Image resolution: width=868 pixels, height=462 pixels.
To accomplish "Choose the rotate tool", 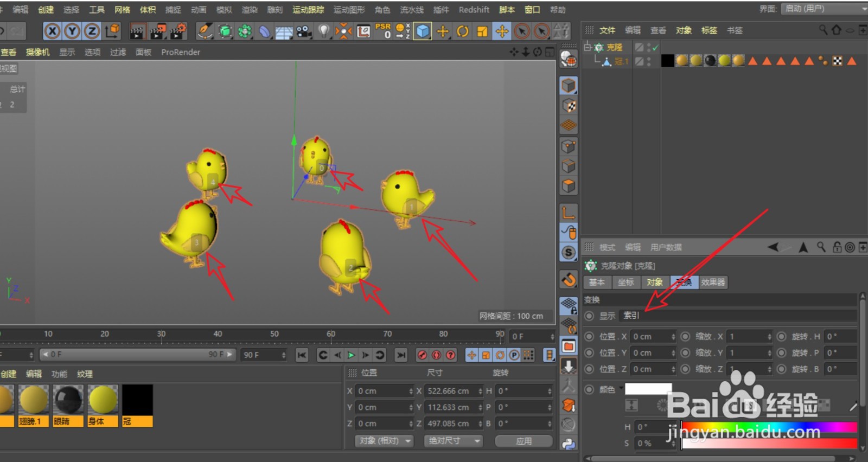I will click(x=462, y=31).
